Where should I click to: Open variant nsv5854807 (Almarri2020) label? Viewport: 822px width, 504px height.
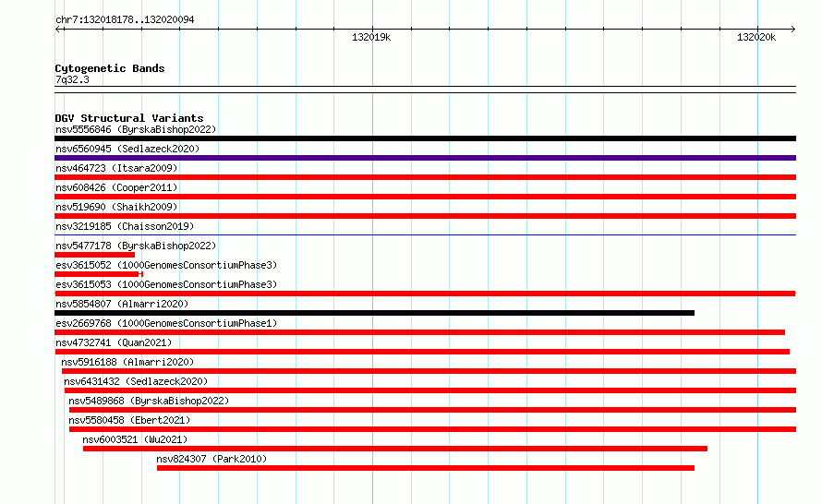[122, 304]
